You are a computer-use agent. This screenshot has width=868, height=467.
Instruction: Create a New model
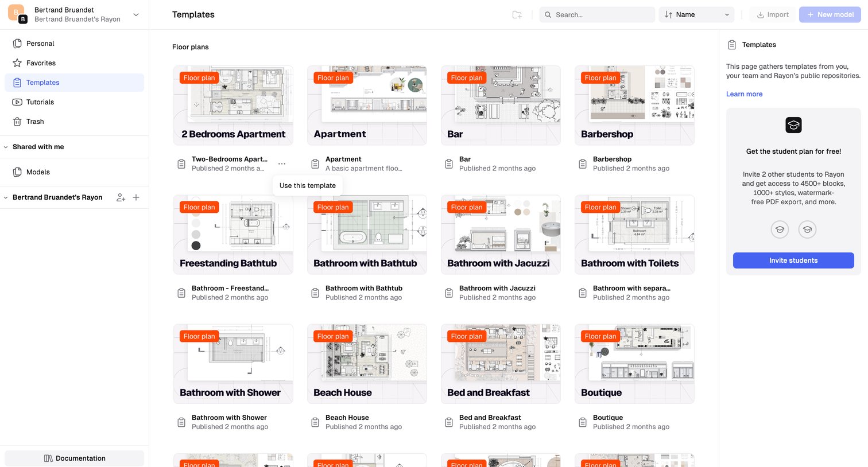830,14
